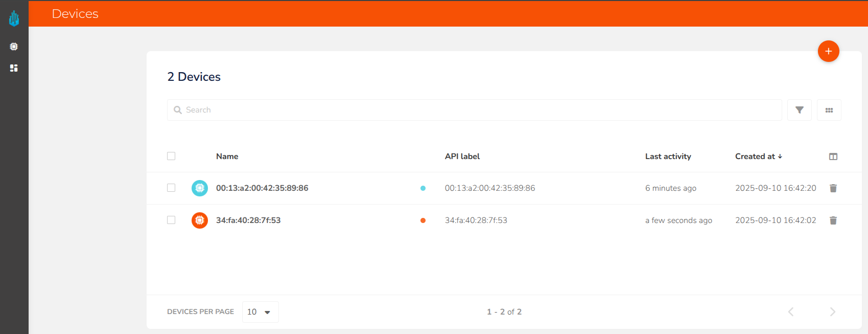Open the device filter funnel icon
Image resolution: width=868 pixels, height=334 pixels.
click(799, 110)
